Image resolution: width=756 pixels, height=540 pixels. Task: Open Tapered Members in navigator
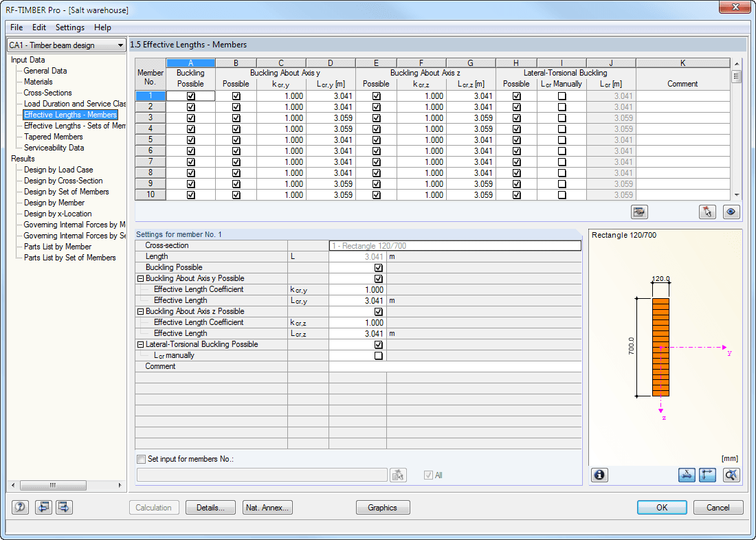53,137
